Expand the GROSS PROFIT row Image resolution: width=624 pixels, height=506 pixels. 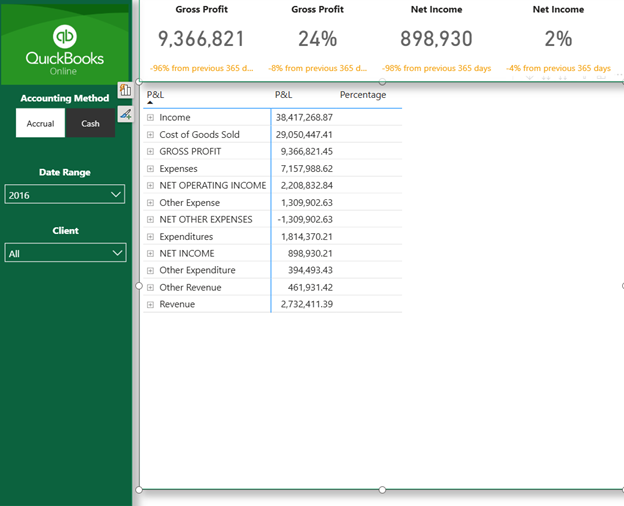tap(151, 152)
